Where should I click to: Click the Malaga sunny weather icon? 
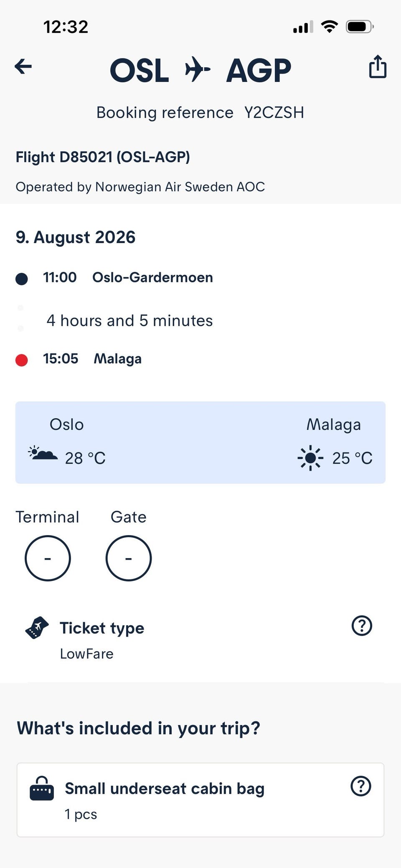point(310,458)
